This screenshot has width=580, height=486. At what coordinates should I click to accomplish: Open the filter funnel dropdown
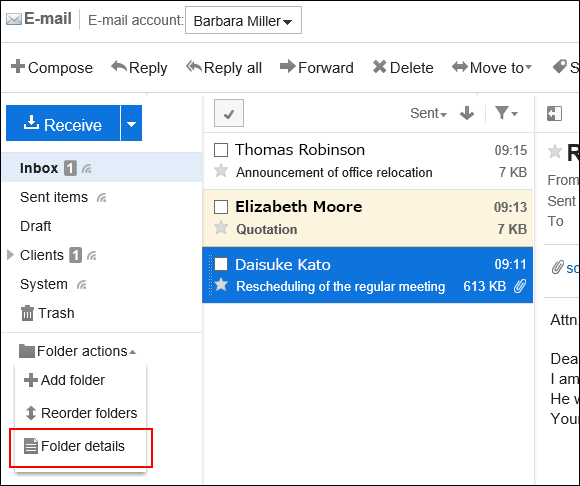(x=506, y=113)
